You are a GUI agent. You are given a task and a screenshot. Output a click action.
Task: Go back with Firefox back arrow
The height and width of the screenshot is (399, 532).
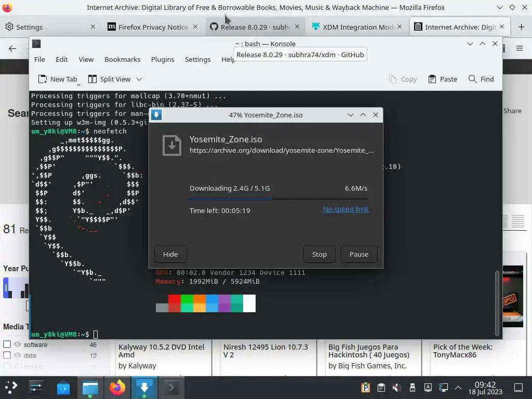click(12, 48)
